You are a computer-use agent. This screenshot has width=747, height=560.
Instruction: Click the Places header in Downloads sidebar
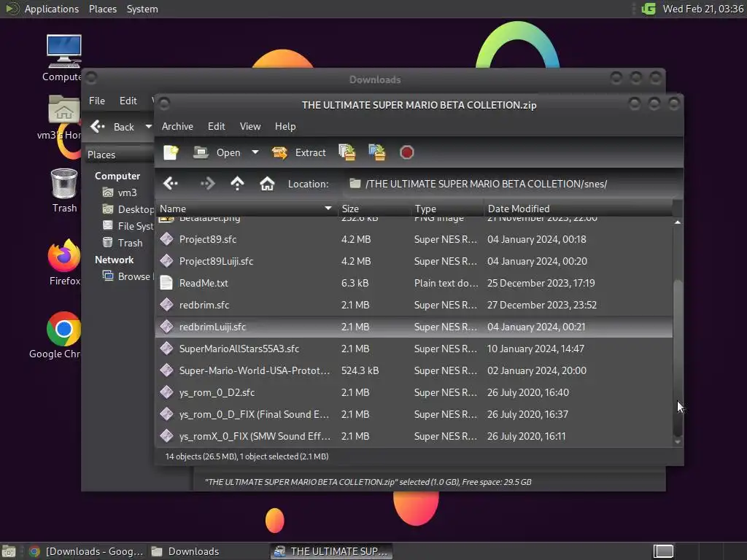tap(119, 155)
